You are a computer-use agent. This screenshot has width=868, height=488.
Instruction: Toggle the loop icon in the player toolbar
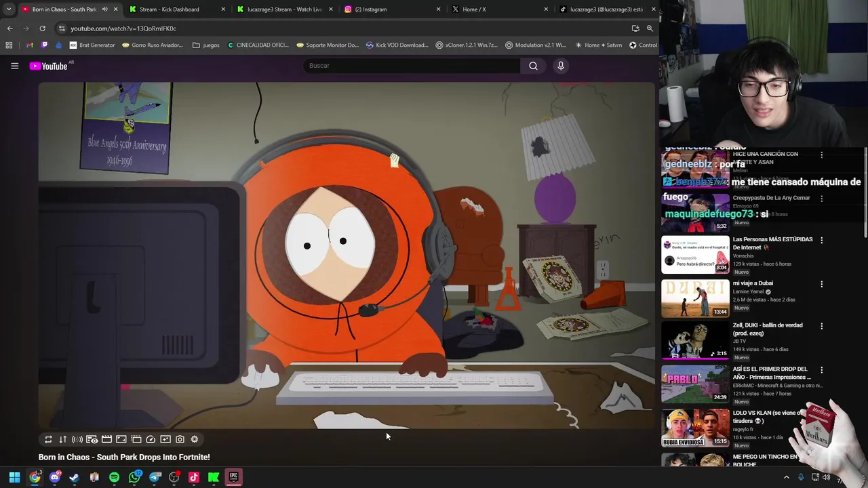click(48, 439)
